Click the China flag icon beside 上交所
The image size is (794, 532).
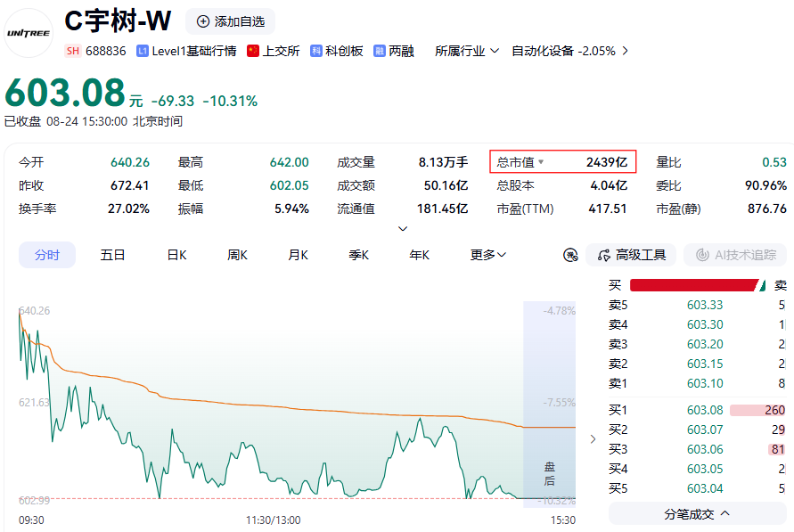pos(253,51)
